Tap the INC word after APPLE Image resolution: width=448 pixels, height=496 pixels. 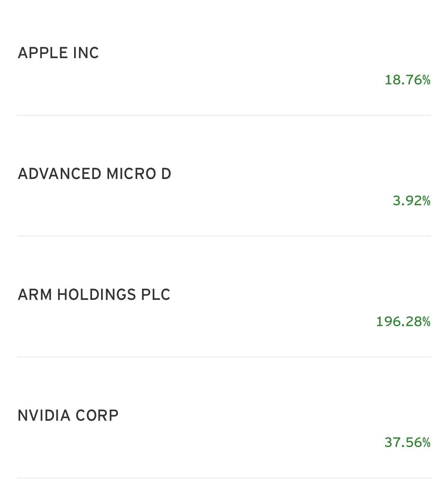point(86,53)
